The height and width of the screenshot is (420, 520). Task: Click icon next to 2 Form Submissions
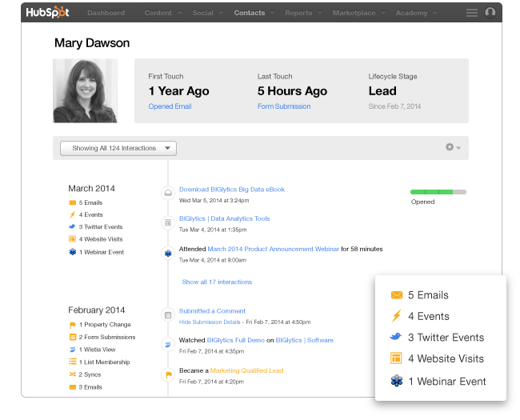coord(73,337)
